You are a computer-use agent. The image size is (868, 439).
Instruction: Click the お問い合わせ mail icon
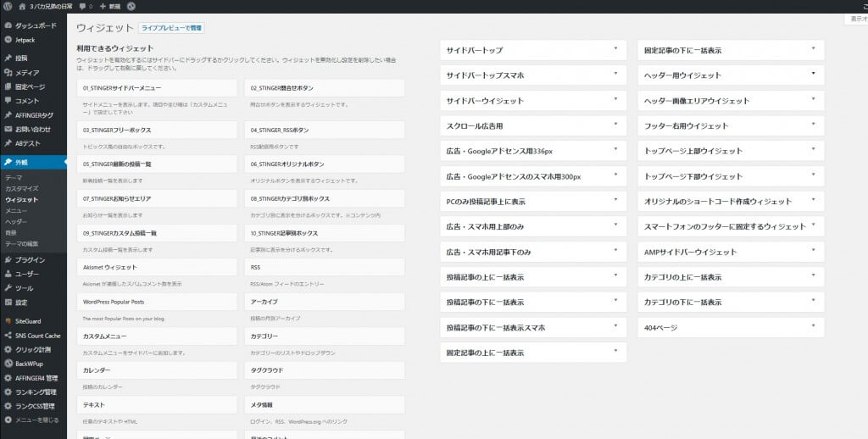click(x=8, y=129)
